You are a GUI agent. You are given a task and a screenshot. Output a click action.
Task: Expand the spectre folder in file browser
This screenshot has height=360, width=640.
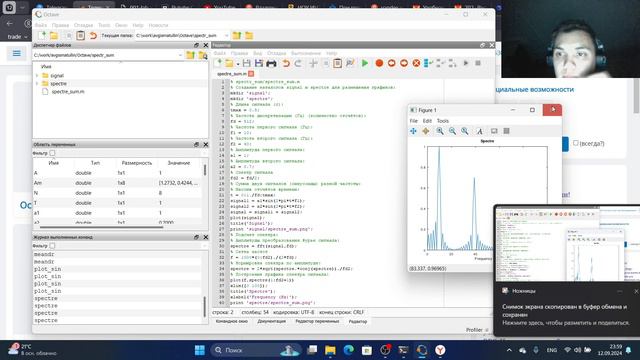click(x=37, y=84)
